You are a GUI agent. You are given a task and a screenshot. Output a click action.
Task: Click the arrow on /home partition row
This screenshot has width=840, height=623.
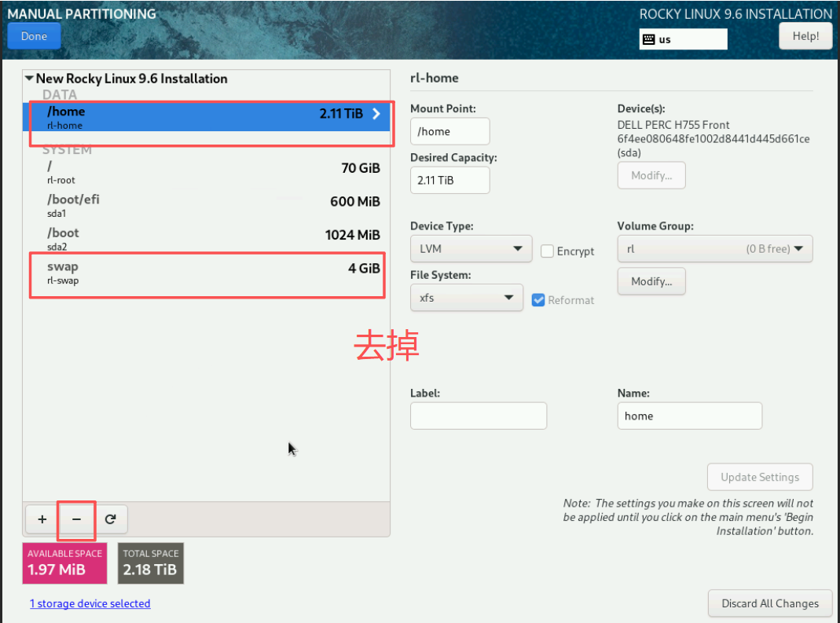(x=376, y=114)
